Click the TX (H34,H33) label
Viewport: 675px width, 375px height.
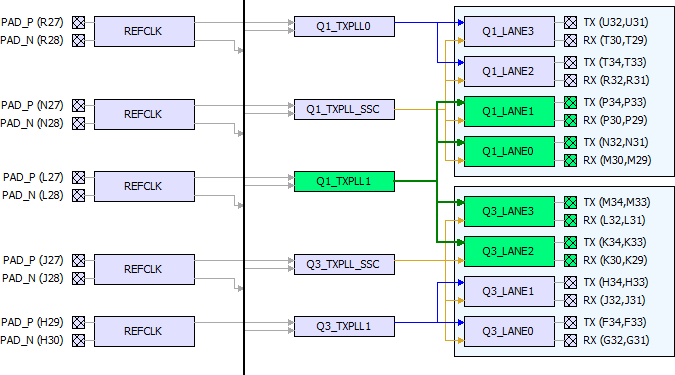(x=616, y=282)
